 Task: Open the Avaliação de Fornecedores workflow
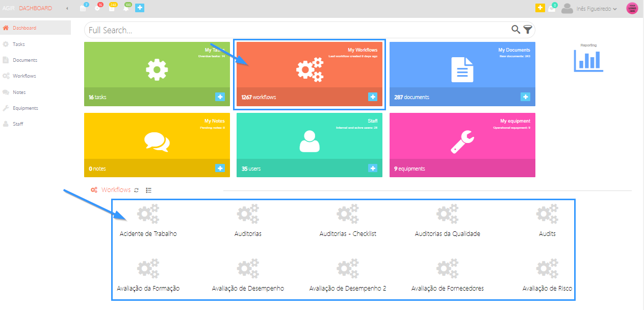(448, 275)
